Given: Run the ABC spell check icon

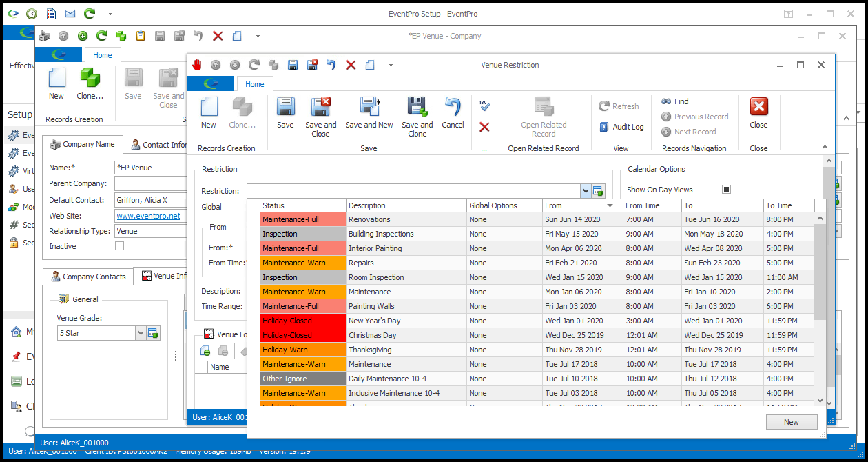Looking at the screenshot, I should [484, 105].
